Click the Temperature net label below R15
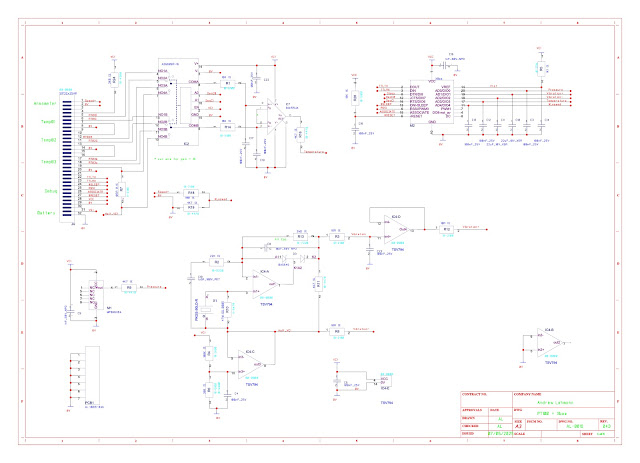The height and width of the screenshot is (463, 640). coord(315,152)
